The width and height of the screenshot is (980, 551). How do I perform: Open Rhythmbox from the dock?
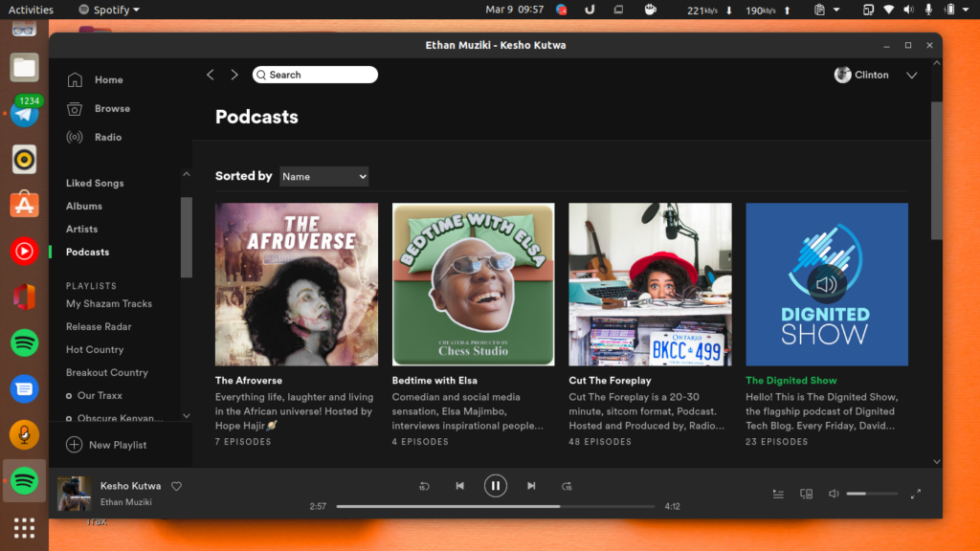pos(24,160)
